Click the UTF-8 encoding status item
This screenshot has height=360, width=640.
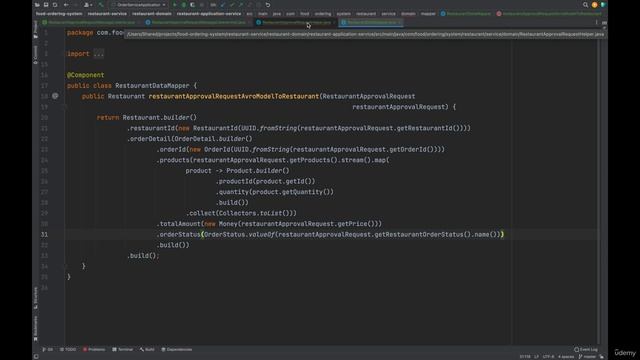(548, 357)
